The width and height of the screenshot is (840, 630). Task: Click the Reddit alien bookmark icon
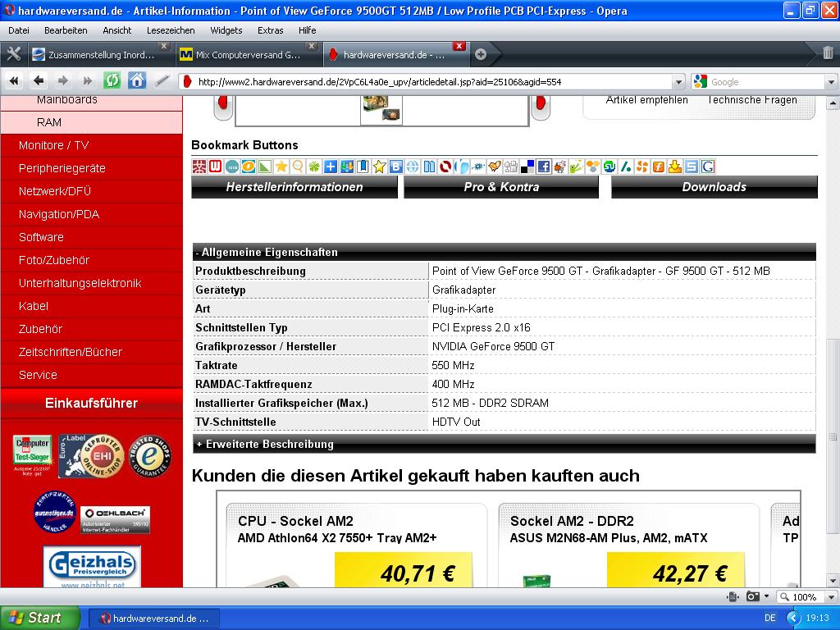(x=560, y=167)
